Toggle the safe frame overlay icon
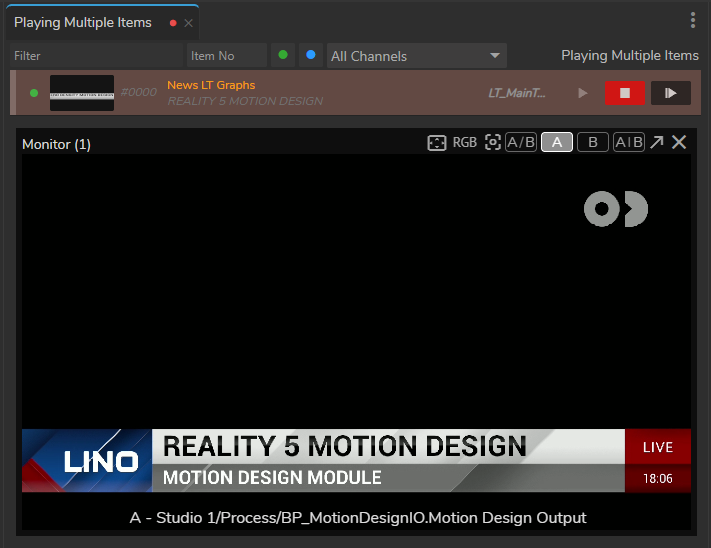711x548 pixels. (x=436, y=143)
